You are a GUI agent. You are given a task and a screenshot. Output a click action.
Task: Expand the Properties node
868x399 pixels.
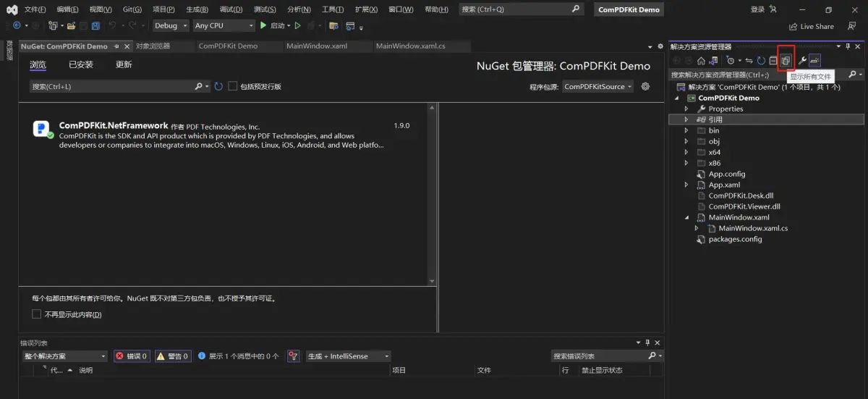686,109
